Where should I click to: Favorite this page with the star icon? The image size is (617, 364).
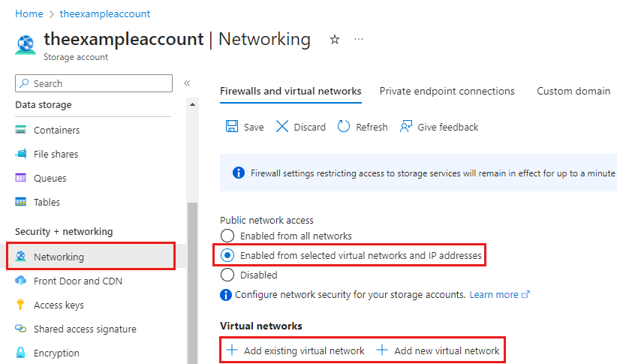pos(335,39)
